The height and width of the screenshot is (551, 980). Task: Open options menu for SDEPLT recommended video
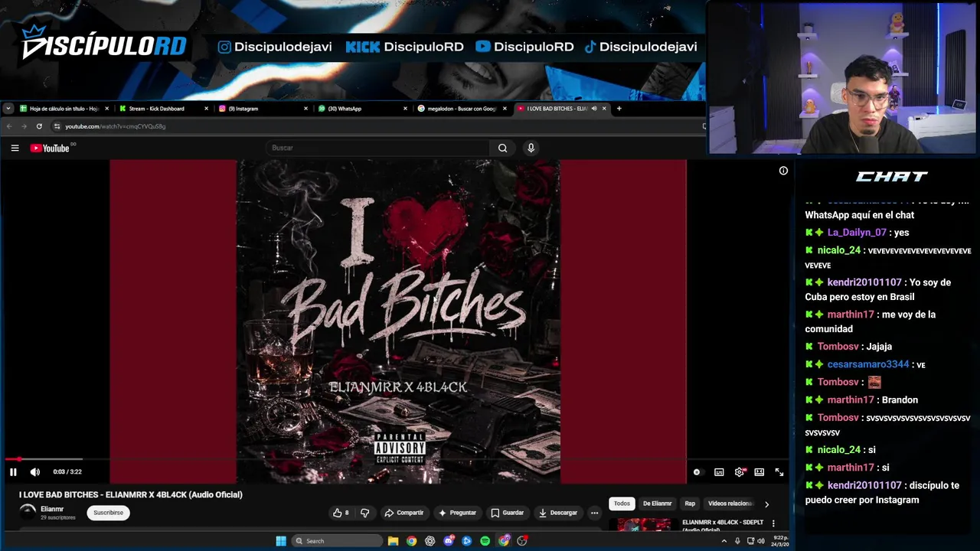coord(773,523)
